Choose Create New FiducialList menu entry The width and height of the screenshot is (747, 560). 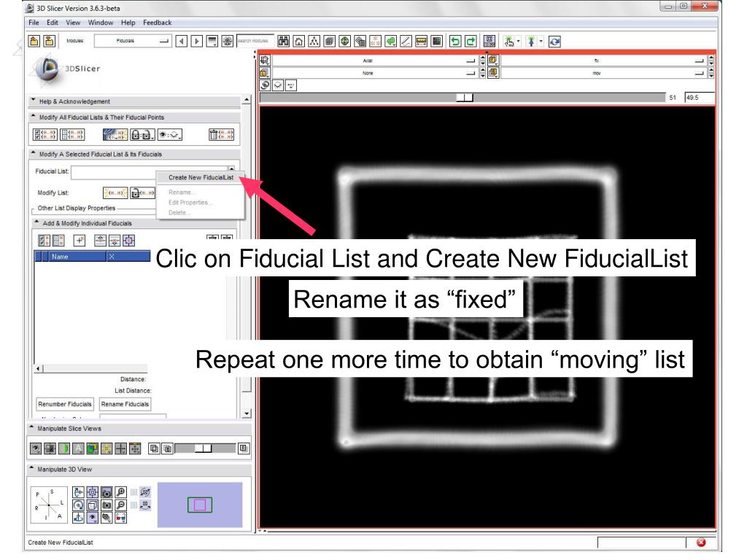(x=201, y=177)
